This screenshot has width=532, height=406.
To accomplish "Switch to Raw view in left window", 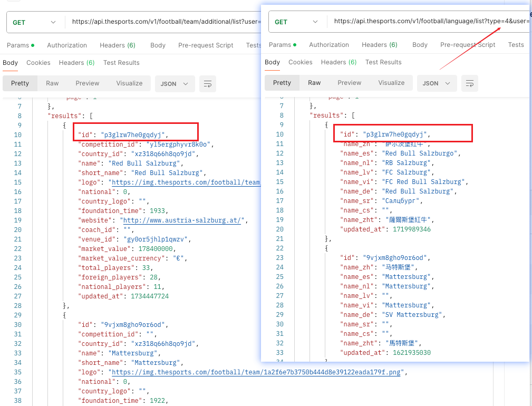I will [52, 83].
